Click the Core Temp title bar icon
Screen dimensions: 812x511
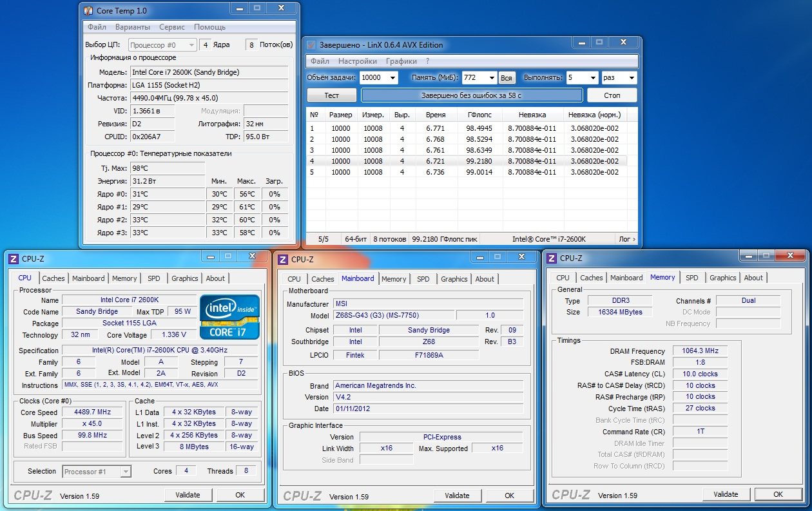(x=88, y=11)
